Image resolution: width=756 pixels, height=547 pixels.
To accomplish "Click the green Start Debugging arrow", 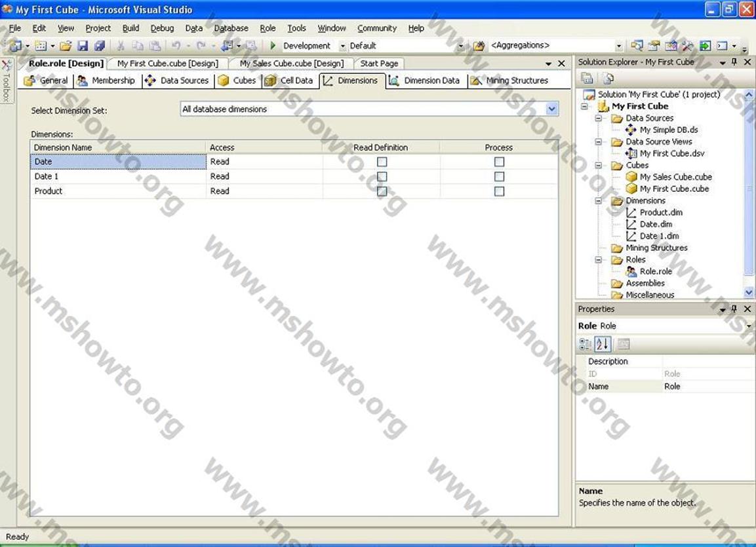I will [273, 46].
